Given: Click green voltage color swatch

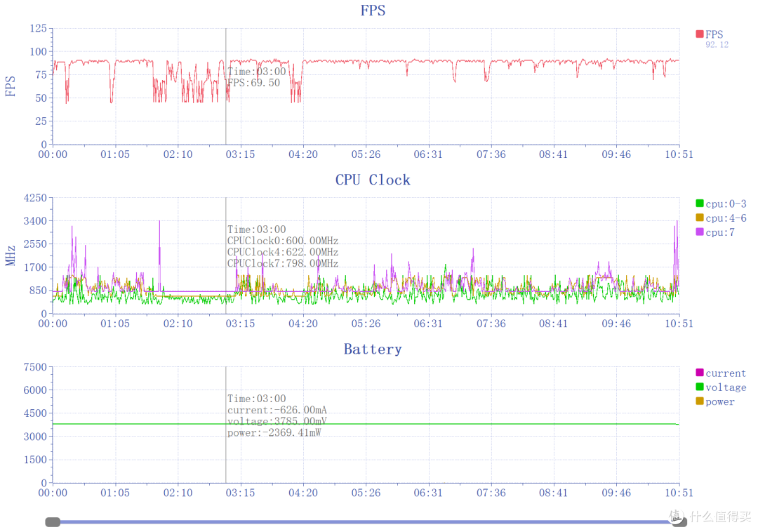Looking at the screenshot, I should click(700, 387).
